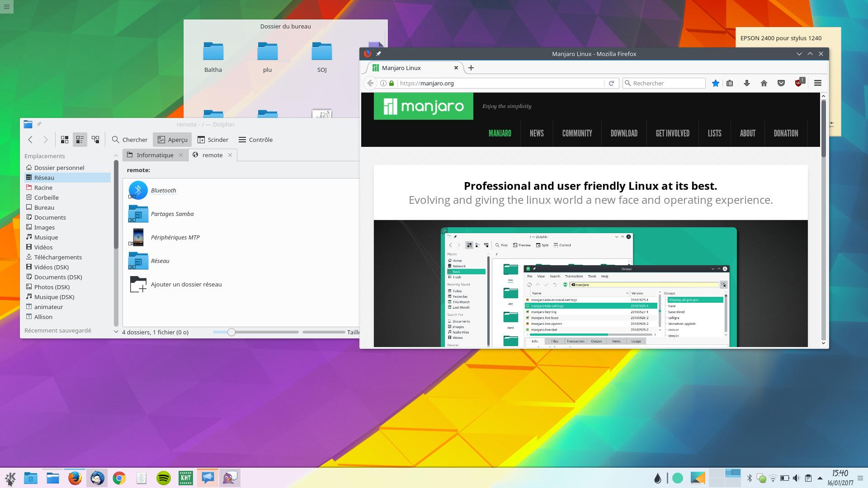Open the DOWNLOAD menu on Manjaro site
The image size is (868, 488).
(x=624, y=133)
